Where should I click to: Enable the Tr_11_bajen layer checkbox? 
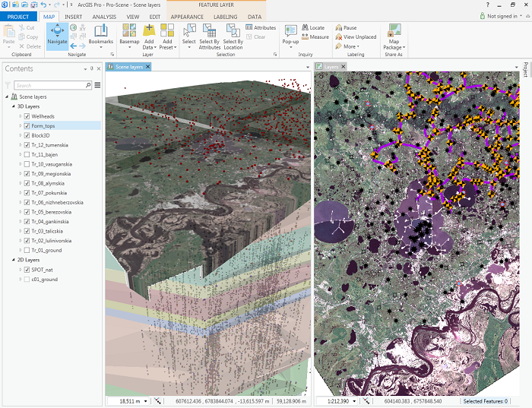tap(27, 154)
